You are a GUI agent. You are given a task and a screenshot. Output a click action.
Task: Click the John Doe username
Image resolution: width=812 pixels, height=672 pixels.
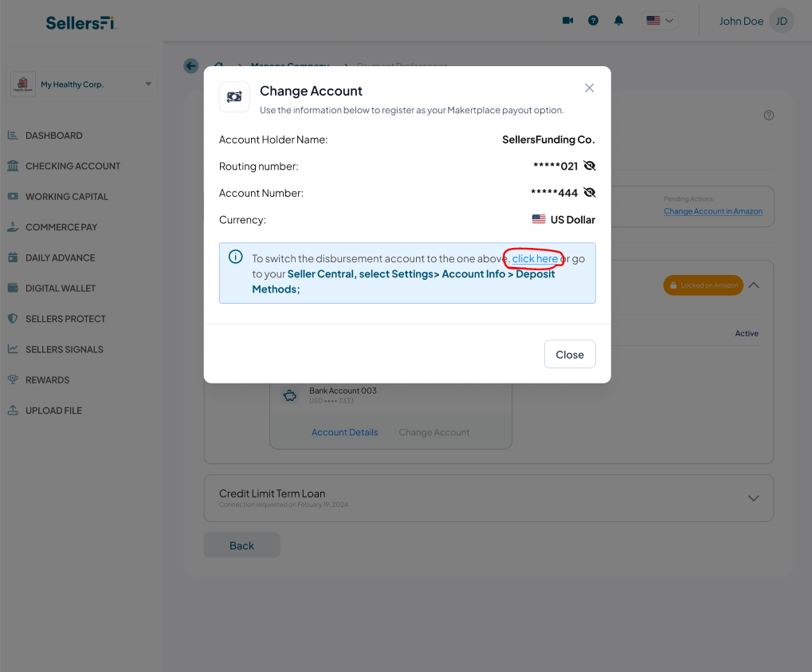[741, 22]
